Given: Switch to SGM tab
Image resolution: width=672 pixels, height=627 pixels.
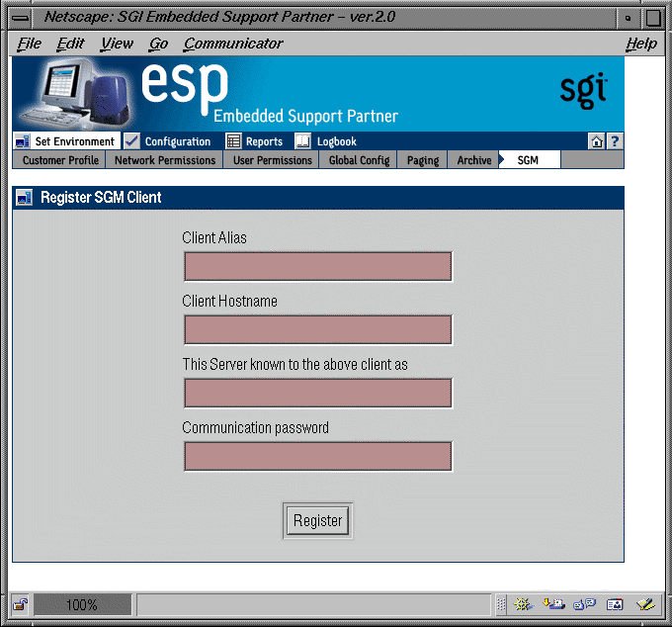Looking at the screenshot, I should (530, 160).
